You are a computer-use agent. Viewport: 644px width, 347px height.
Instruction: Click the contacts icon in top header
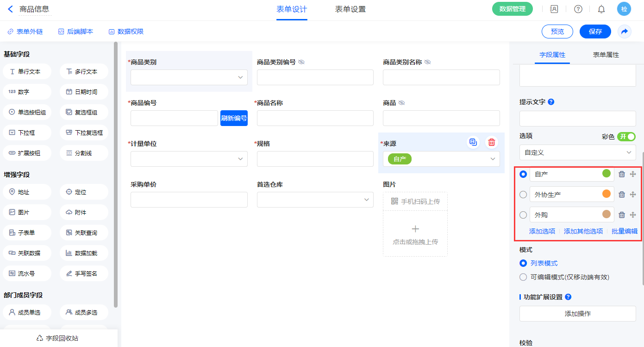[x=554, y=9]
